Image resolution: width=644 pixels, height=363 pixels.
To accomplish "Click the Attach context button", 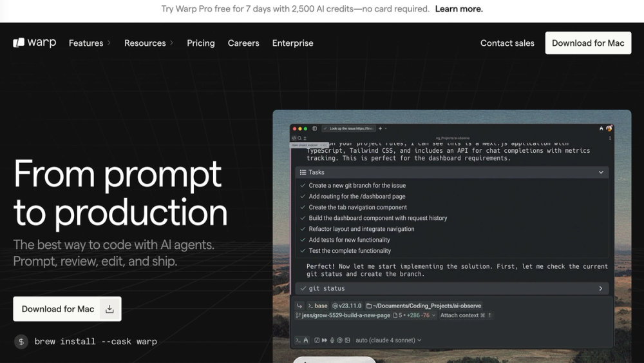I will 466,315.
